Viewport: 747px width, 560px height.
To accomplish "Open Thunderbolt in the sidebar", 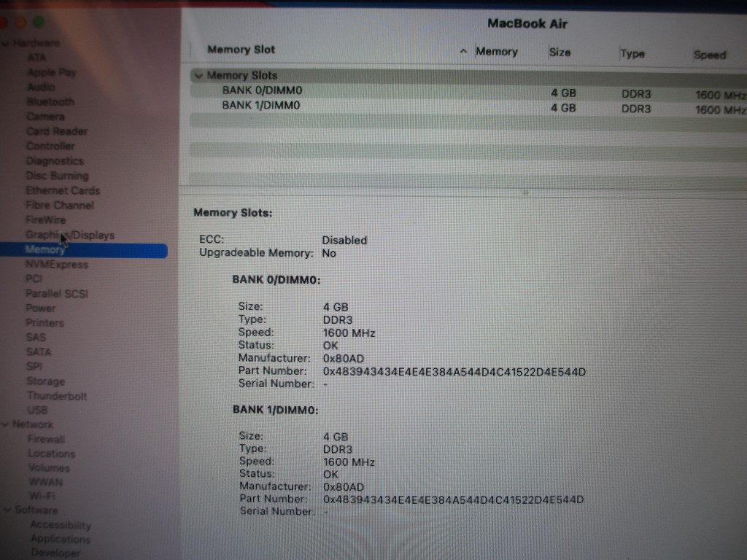I will point(57,396).
